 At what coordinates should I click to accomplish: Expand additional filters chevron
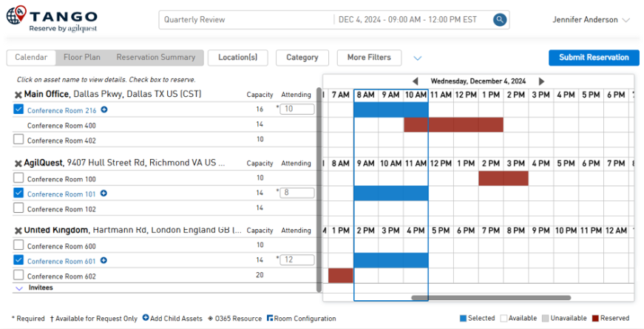point(417,58)
